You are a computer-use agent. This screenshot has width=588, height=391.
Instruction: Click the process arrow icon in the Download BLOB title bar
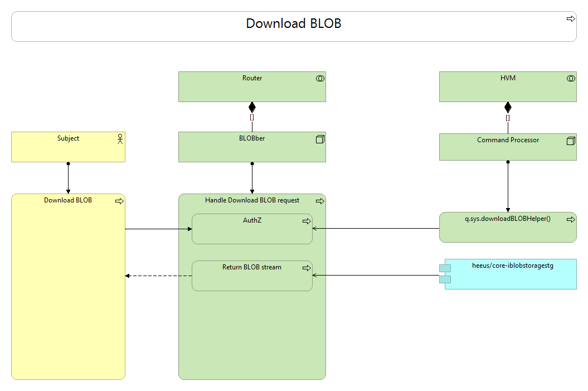click(x=570, y=18)
